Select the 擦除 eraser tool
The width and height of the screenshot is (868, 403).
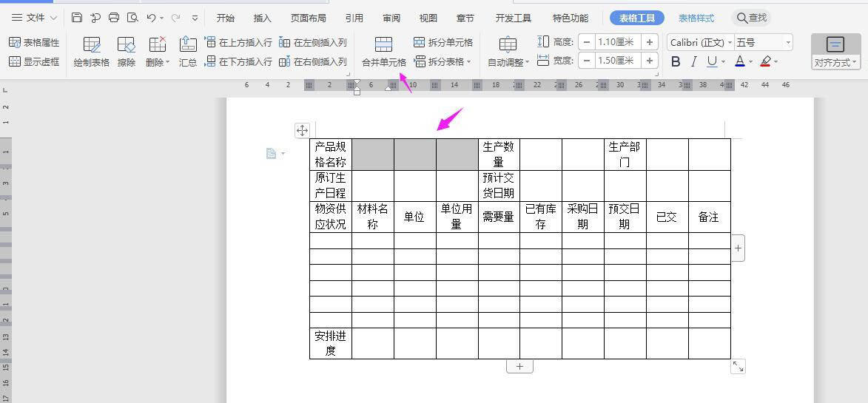click(x=127, y=52)
